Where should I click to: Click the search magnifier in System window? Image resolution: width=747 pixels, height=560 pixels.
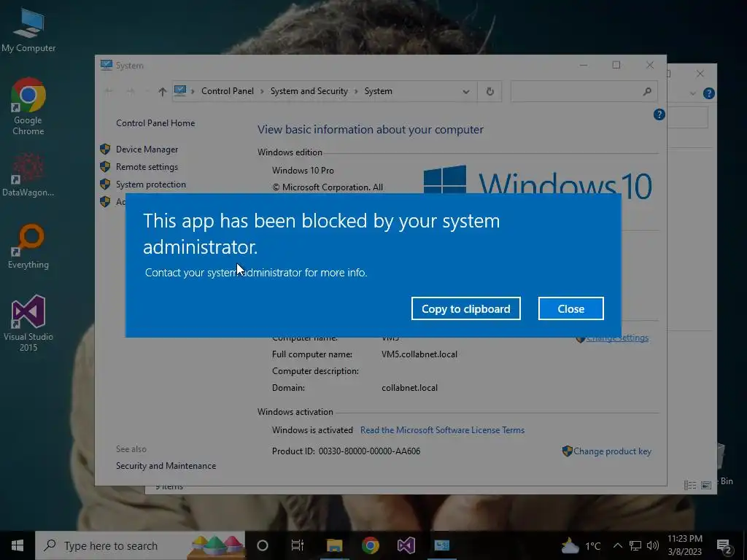click(x=647, y=91)
